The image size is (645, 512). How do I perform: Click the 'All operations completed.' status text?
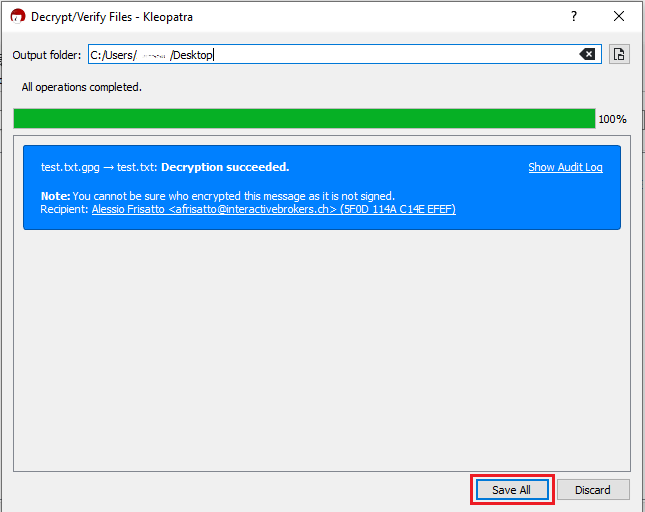(x=81, y=87)
